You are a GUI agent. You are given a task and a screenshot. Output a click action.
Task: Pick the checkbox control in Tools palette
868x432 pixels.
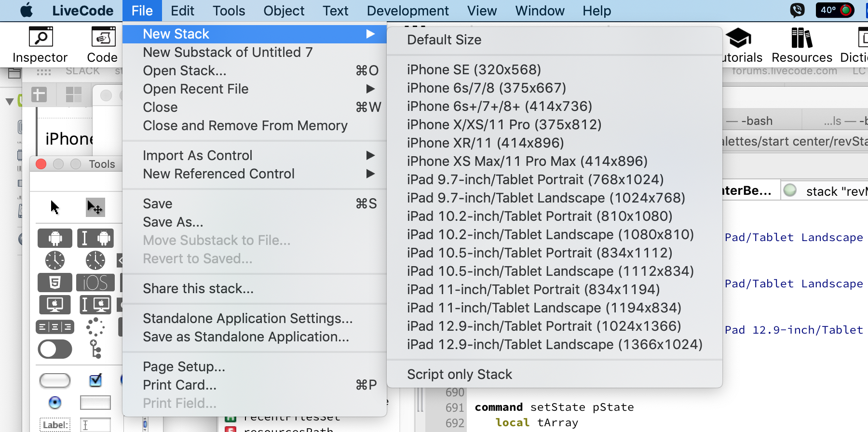point(95,380)
